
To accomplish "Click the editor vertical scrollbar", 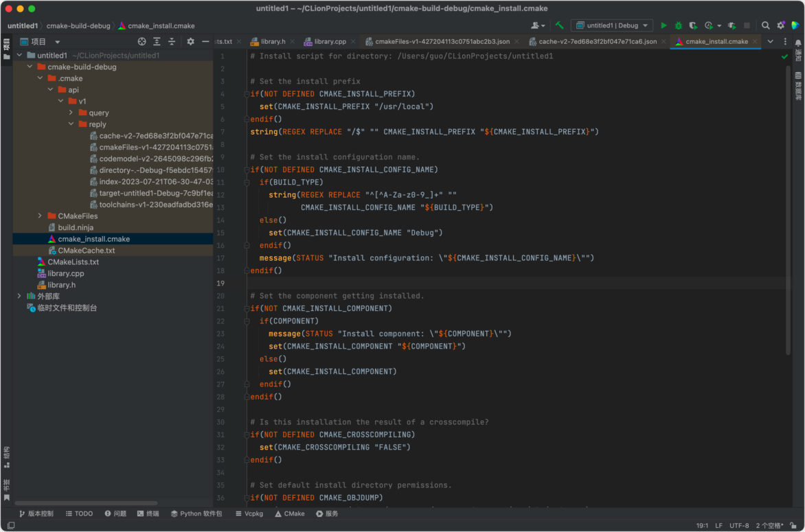I will coord(788,210).
